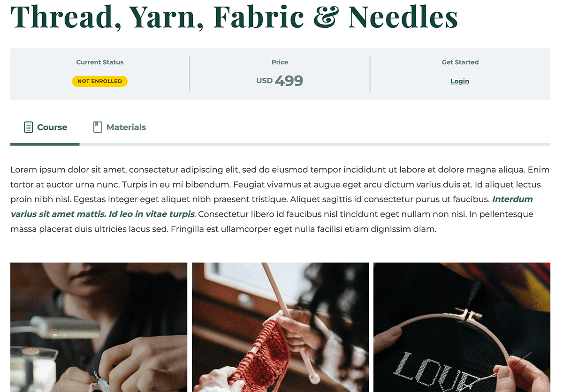Image resolution: width=563 pixels, height=392 pixels.
Task: Click the Price label
Action: tap(280, 62)
